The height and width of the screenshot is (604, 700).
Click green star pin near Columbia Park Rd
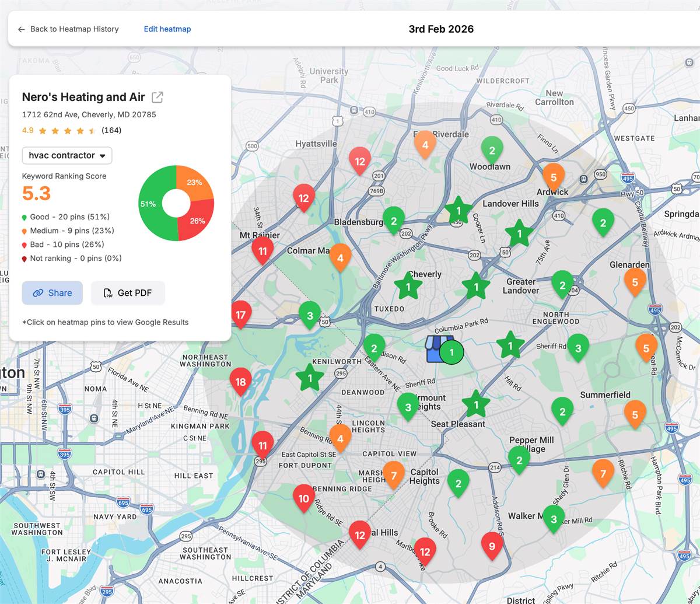click(476, 287)
